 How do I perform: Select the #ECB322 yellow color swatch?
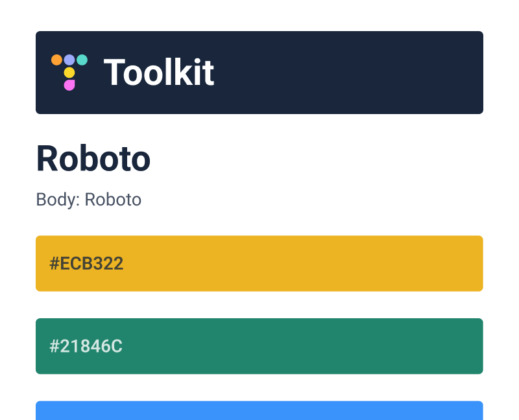(x=259, y=263)
